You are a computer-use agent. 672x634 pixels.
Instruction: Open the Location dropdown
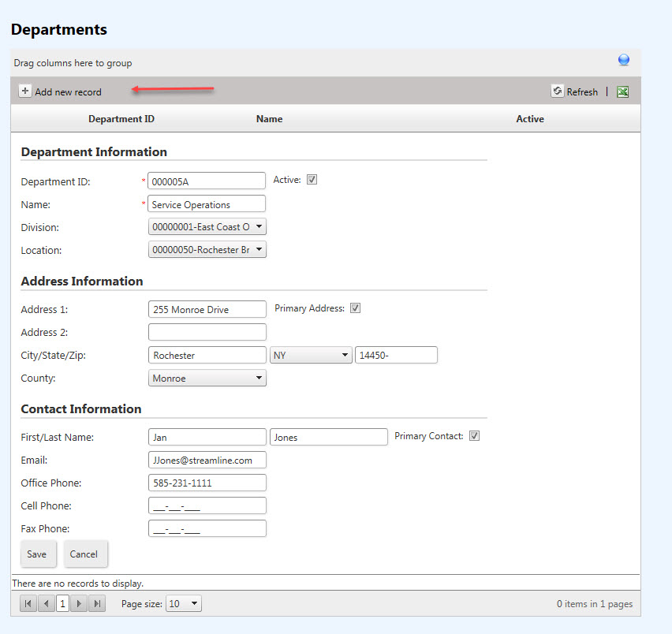click(x=207, y=249)
